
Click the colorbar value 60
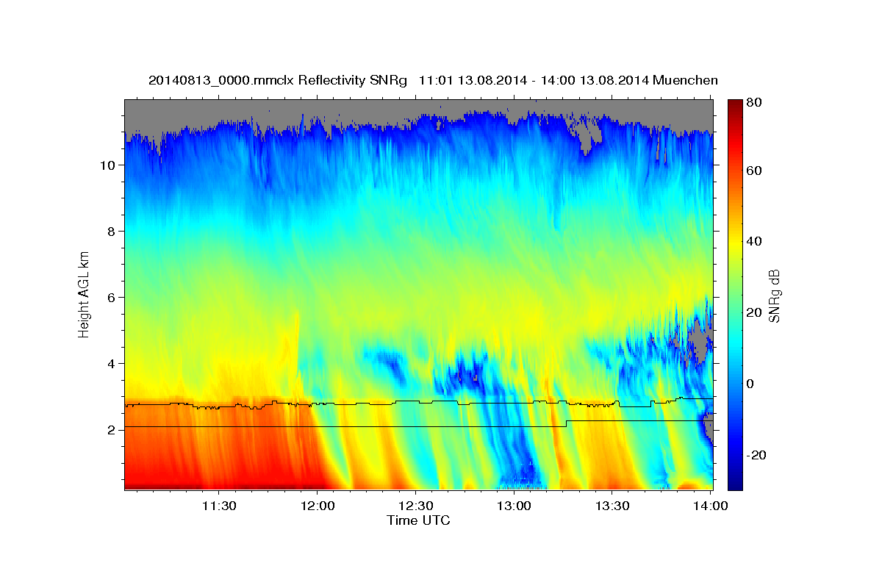[x=756, y=171]
